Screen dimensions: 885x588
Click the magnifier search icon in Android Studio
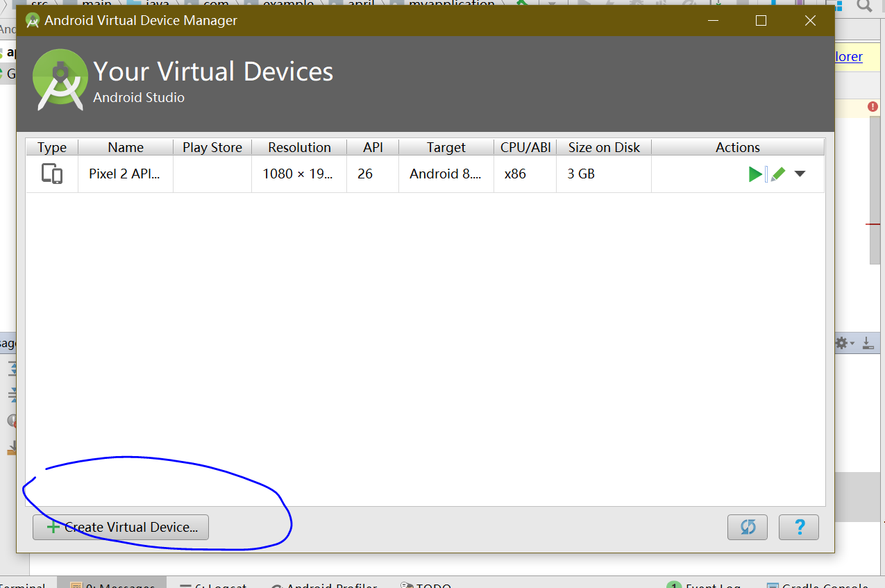[x=864, y=6]
